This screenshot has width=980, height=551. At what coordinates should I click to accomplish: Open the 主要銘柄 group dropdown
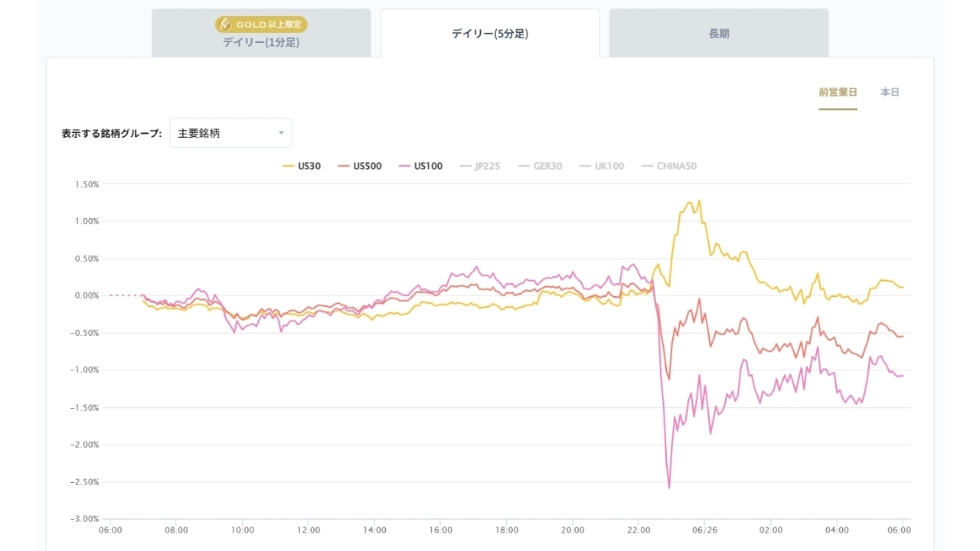[x=230, y=133]
